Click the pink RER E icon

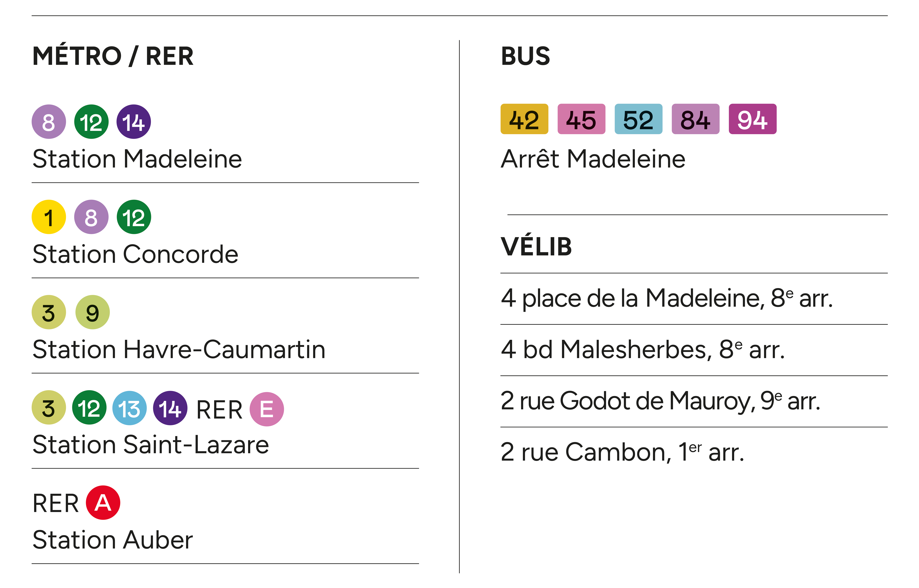click(x=267, y=409)
